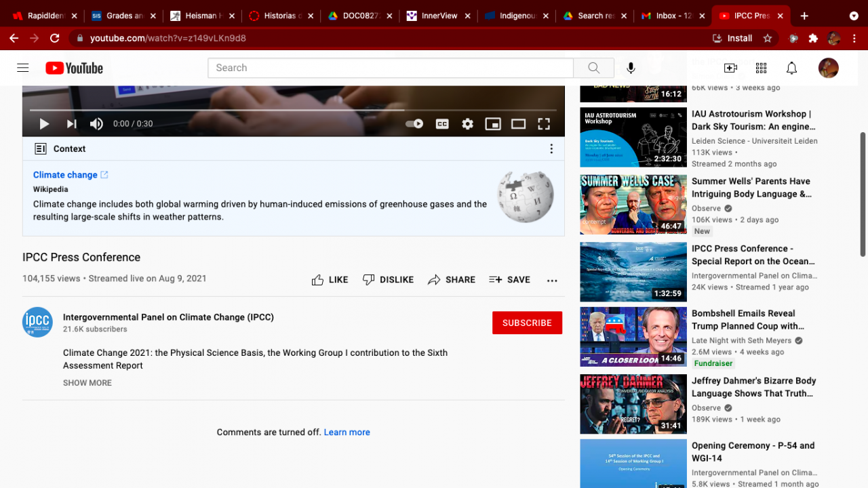This screenshot has width=868, height=488.
Task: Open Late Night with Seth Meyers channel
Action: (741, 340)
